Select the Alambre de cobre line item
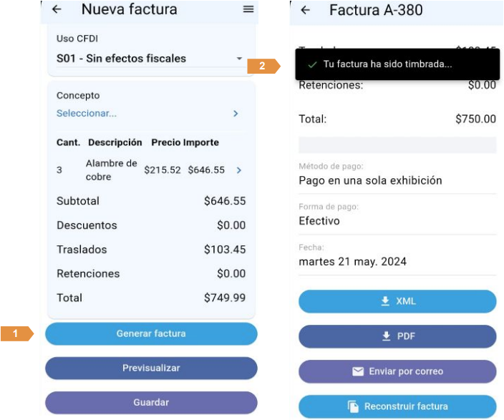This screenshot has width=504, height=420. pos(111,170)
